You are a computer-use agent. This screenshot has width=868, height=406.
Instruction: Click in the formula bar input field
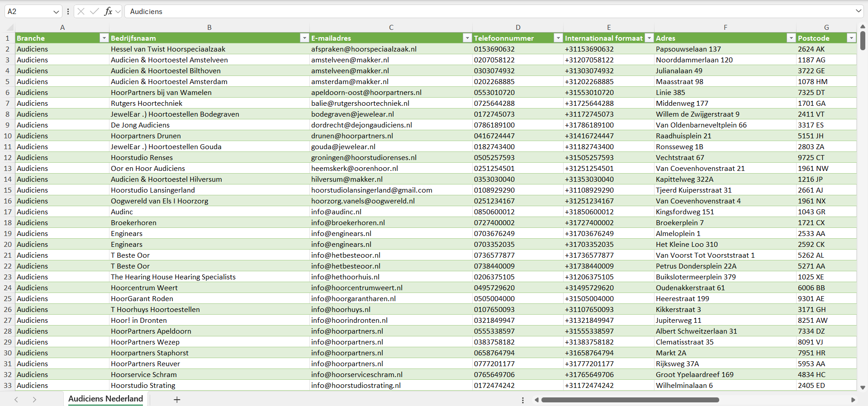coord(452,11)
